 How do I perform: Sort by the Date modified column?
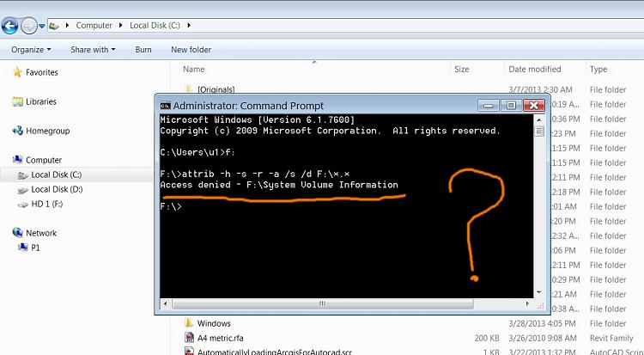pos(534,69)
